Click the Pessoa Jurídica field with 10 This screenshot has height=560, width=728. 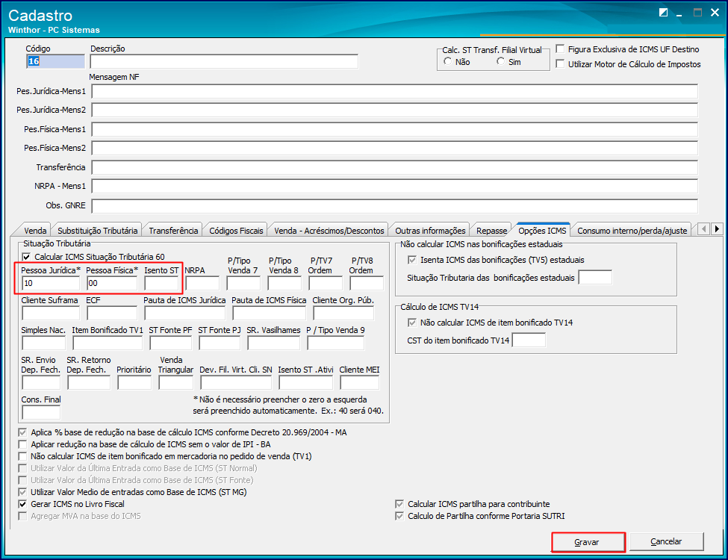click(51, 283)
